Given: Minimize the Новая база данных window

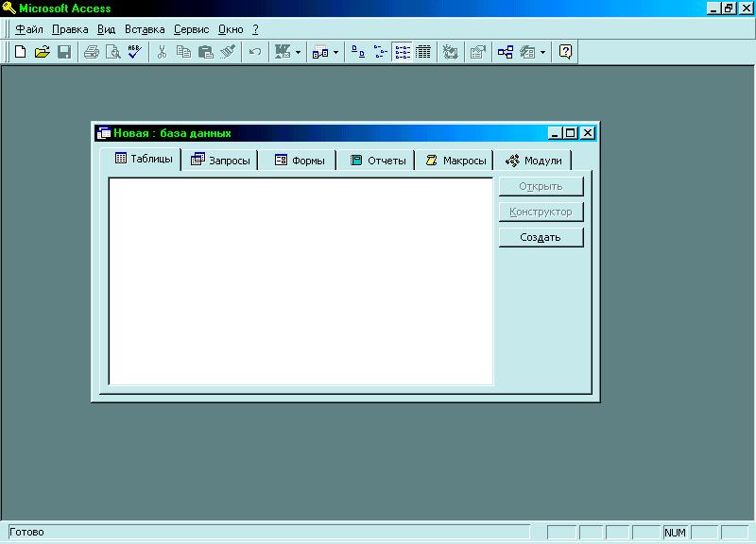Looking at the screenshot, I should (x=555, y=133).
